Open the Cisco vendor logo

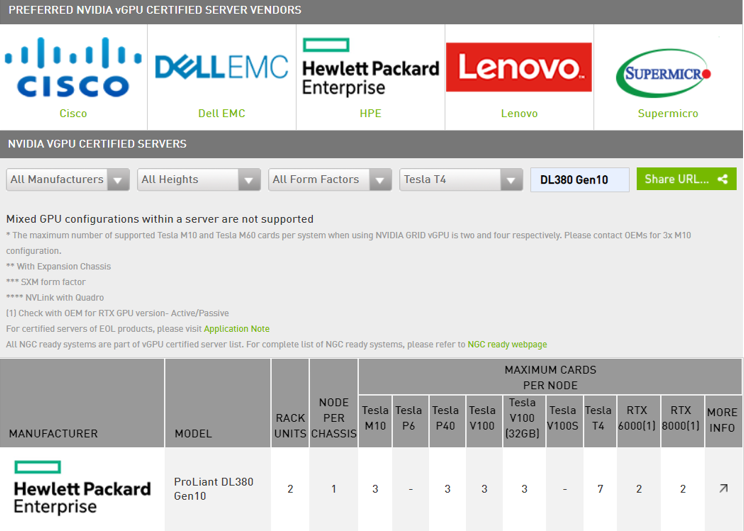(x=73, y=67)
